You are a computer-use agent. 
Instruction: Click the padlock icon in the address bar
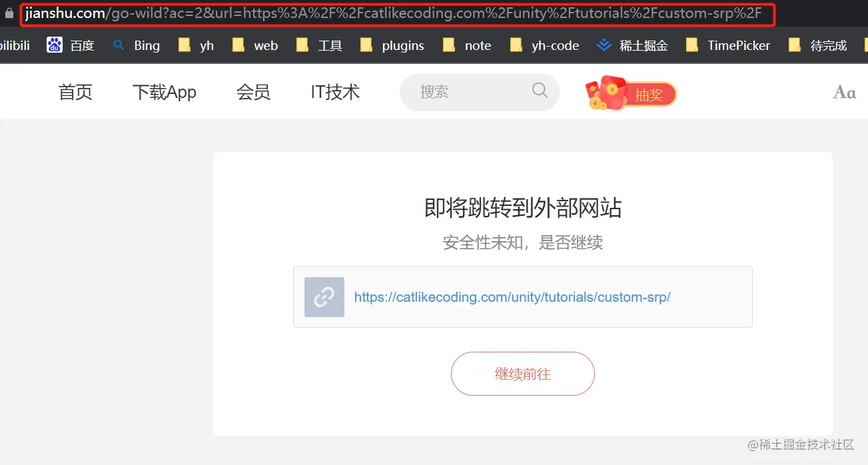(x=9, y=13)
